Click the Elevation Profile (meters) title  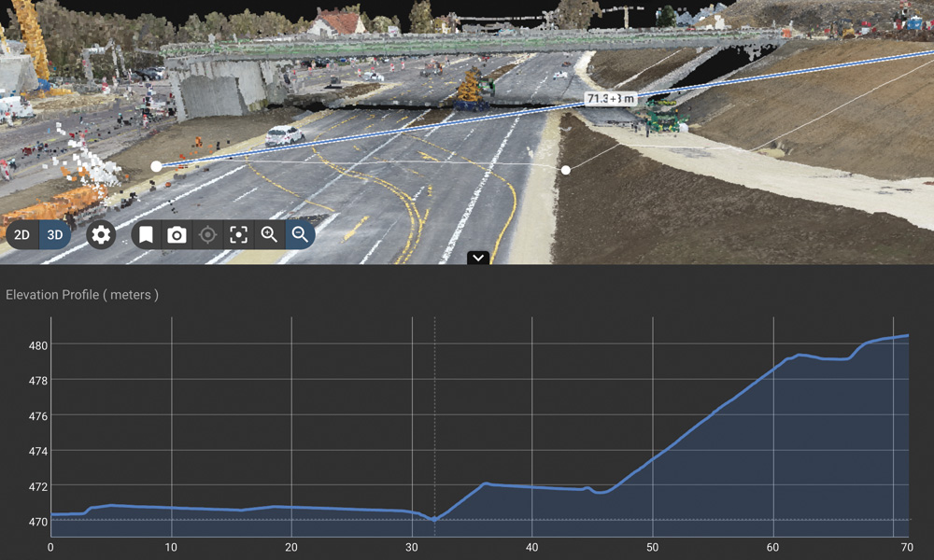(x=82, y=295)
